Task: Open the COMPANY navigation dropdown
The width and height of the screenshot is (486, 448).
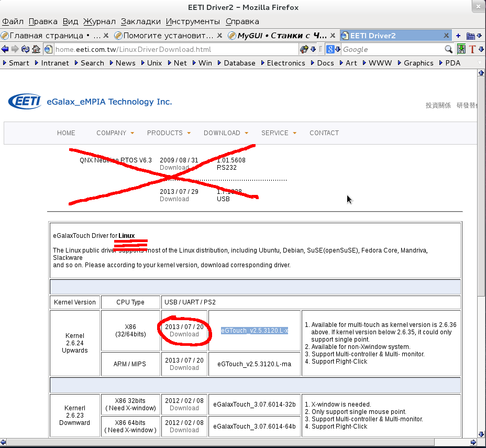Action: (x=115, y=133)
